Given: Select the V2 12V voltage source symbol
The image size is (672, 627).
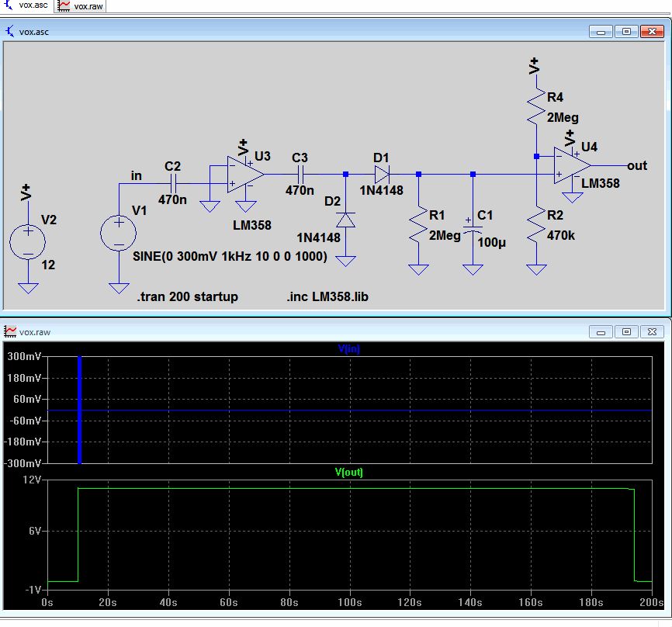Looking at the screenshot, I should [28, 242].
